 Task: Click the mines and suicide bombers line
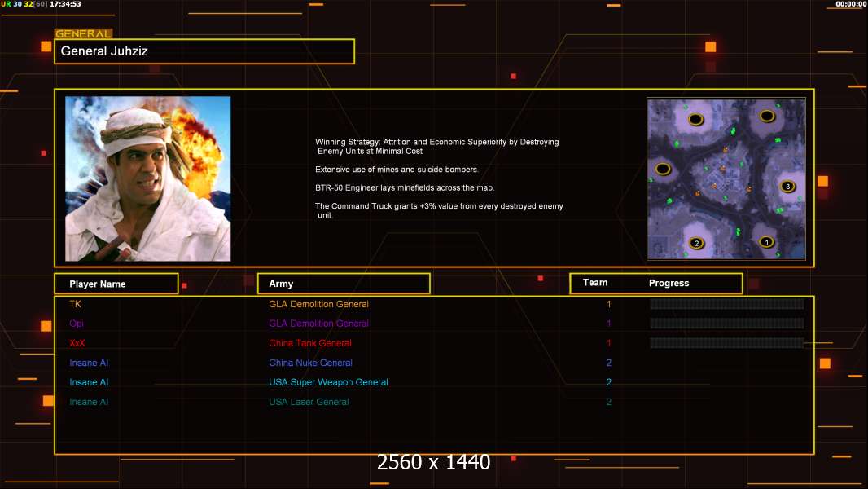397,170
